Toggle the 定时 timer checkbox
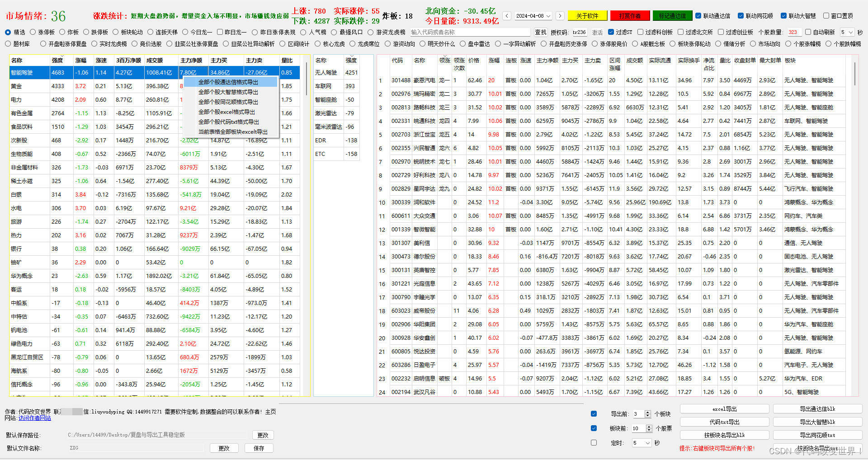 [x=594, y=443]
